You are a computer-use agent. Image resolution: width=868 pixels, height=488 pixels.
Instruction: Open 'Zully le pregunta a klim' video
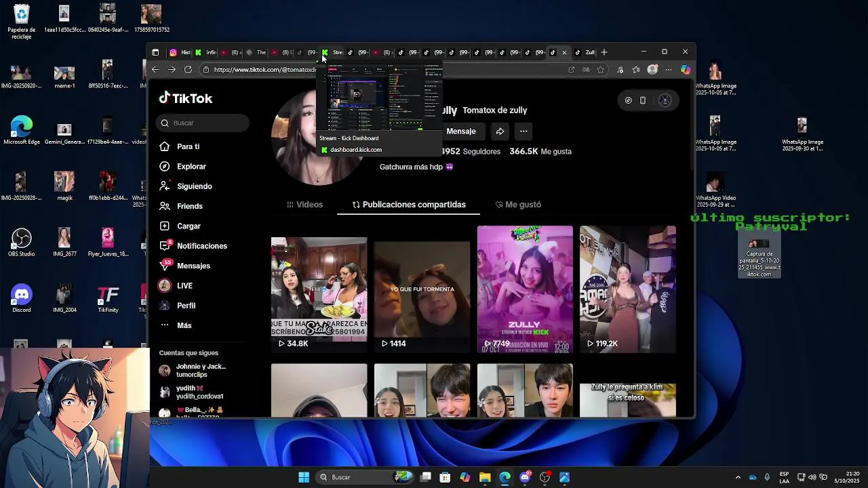pyautogui.click(x=628, y=390)
